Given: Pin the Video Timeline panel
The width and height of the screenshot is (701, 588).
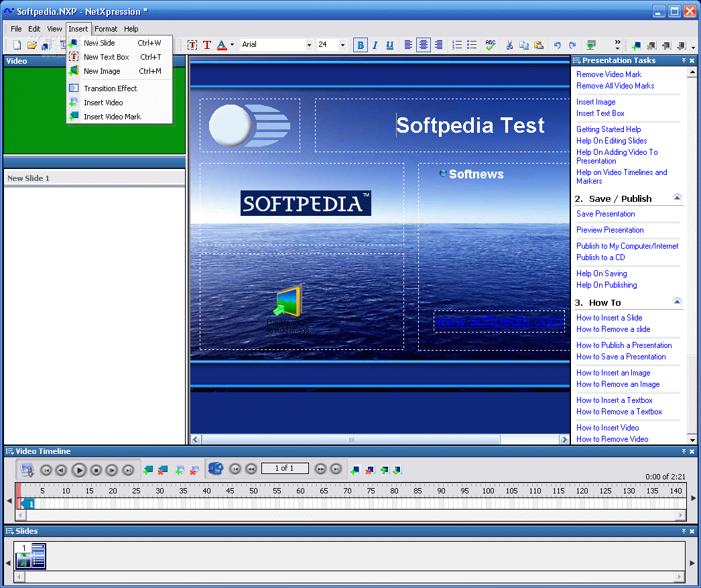Looking at the screenshot, I should click(684, 452).
